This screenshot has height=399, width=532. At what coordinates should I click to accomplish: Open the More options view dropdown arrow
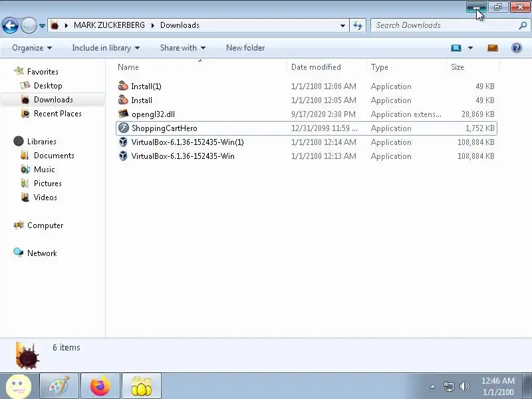pos(470,48)
